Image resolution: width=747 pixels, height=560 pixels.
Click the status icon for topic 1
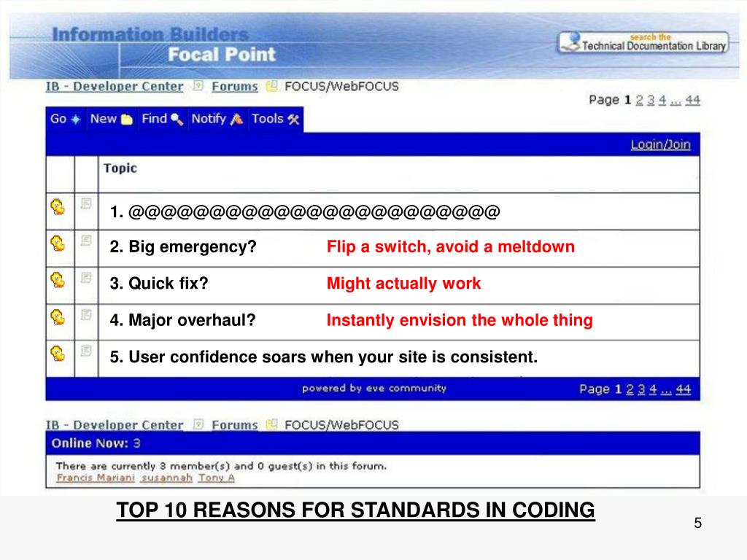[x=58, y=206]
